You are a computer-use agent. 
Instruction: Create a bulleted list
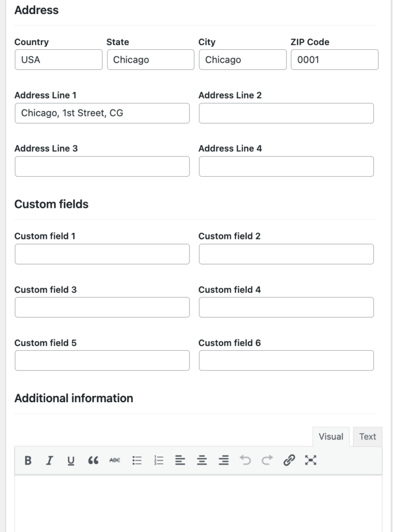[137, 460]
